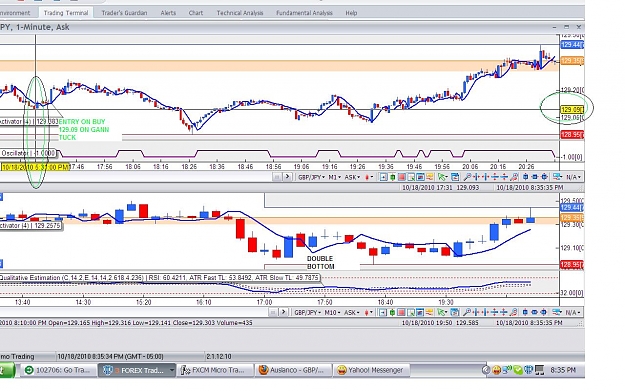Switch to FOREX Trad... taskbar window

(137, 370)
